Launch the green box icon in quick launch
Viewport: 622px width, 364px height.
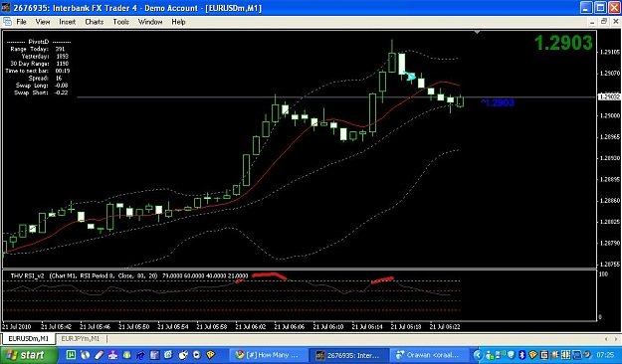(127, 354)
